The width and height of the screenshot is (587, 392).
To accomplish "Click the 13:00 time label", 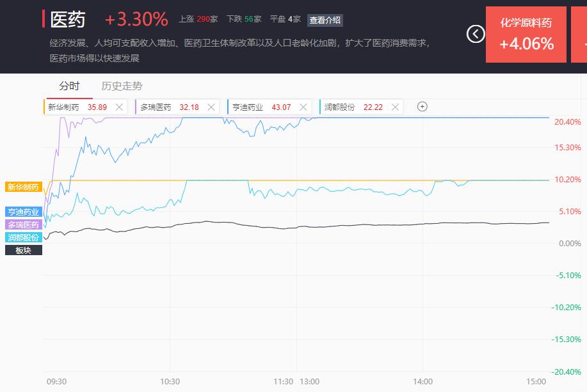I will point(310,382).
